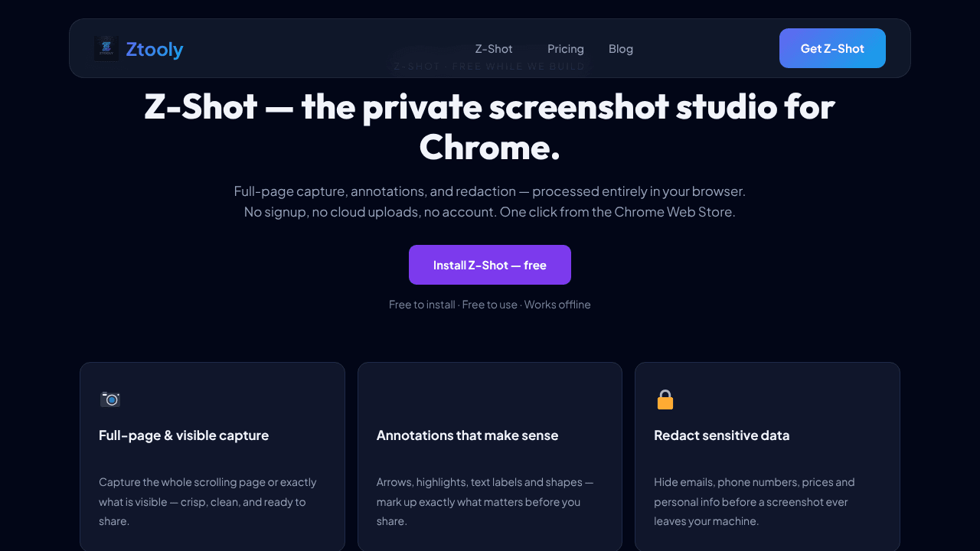Click the Ztooly logo icon
This screenshot has width=980, height=551.
pos(106,49)
